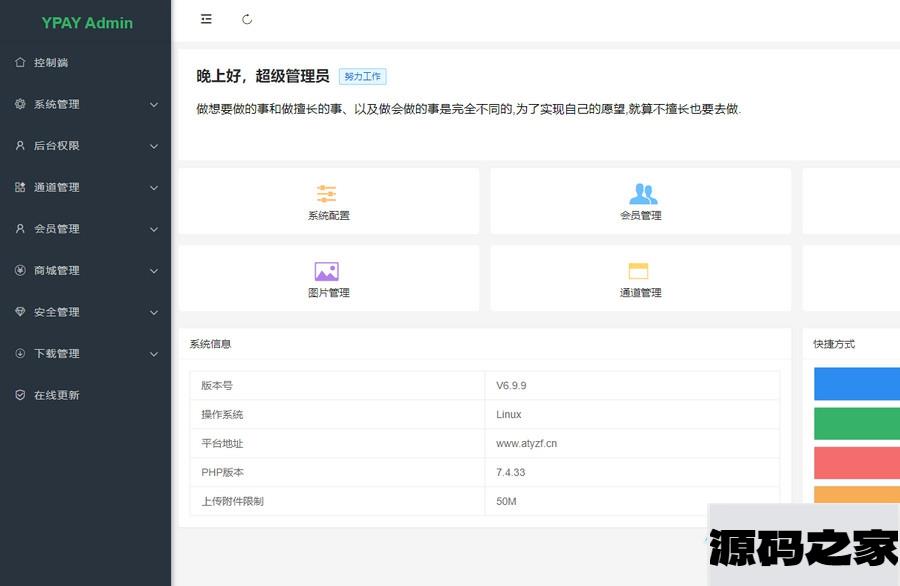
Task: Click the version value V6.9.9
Action: [x=511, y=386]
